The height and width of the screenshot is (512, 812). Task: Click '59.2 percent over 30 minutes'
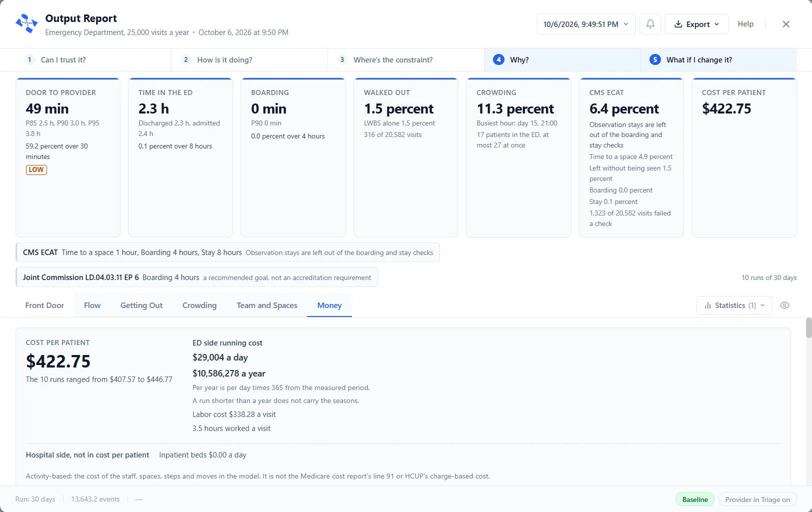57,151
